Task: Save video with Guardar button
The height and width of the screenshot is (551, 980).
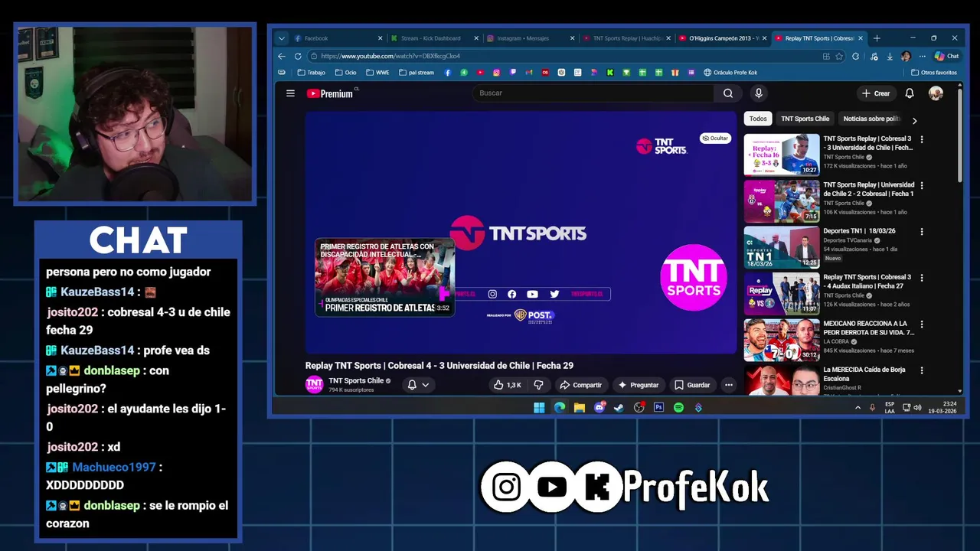Action: click(x=692, y=385)
